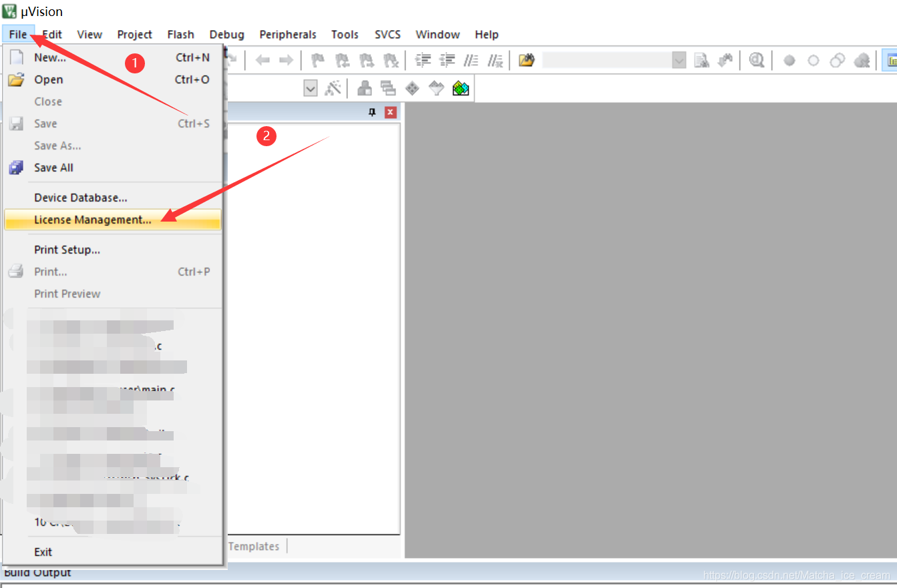Image resolution: width=897 pixels, height=588 pixels.
Task: Launch the Pack Installer
Action: coord(461,88)
